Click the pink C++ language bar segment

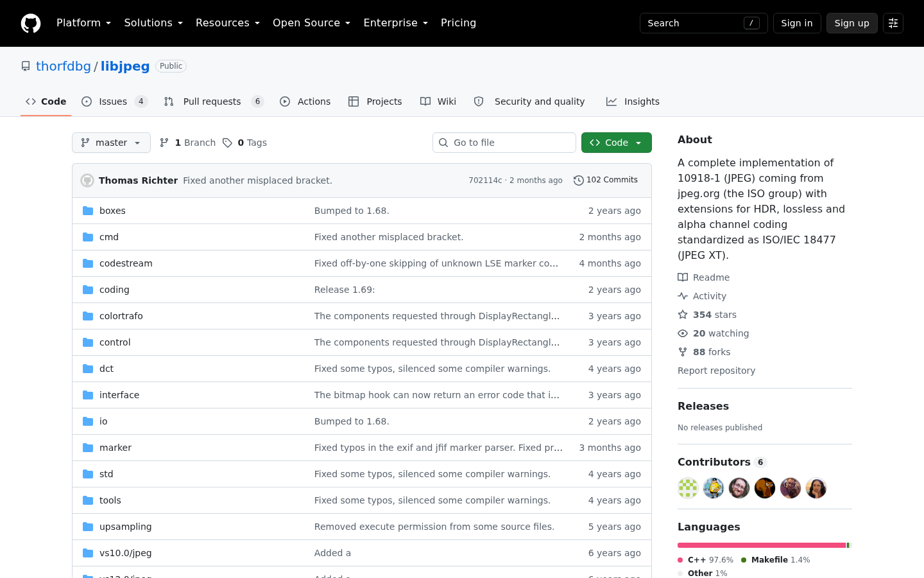762,545
